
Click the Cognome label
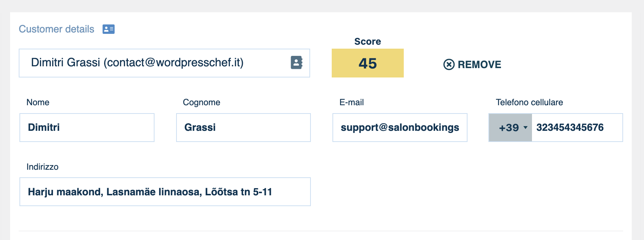click(201, 102)
